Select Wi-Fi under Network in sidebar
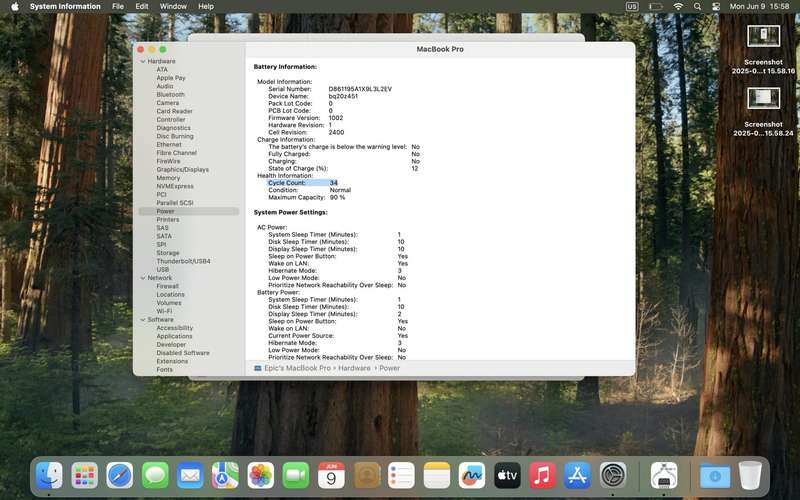Viewport: 800px width, 500px height. pyautogui.click(x=164, y=311)
